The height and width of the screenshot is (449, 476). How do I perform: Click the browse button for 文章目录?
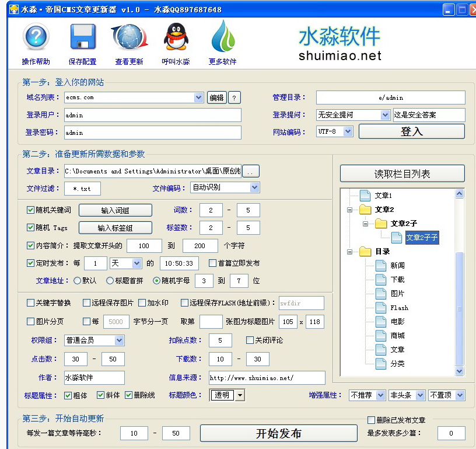coord(251,171)
